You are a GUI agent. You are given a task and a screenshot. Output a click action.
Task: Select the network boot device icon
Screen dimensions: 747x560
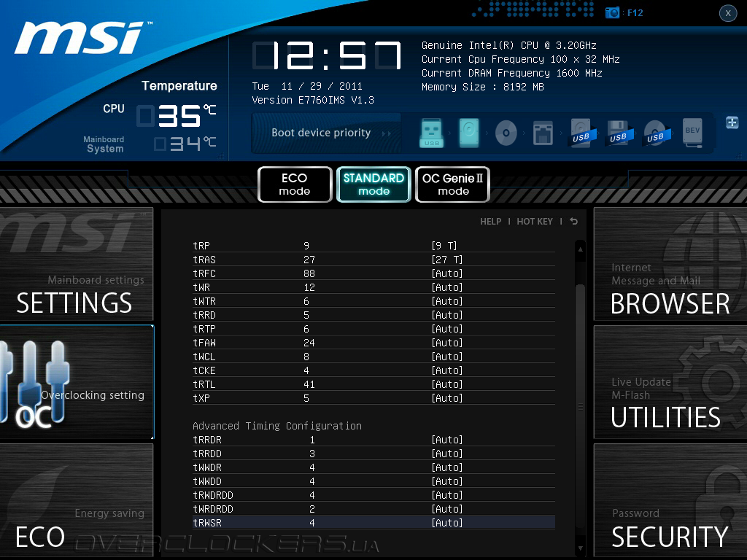pos(543,133)
